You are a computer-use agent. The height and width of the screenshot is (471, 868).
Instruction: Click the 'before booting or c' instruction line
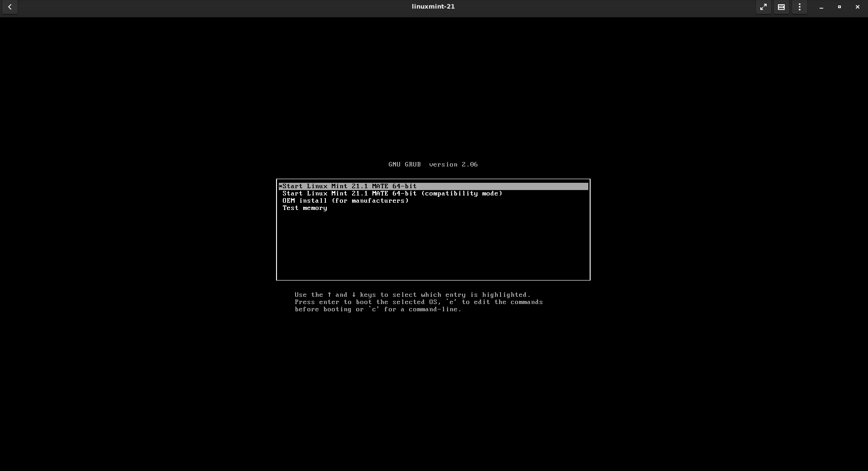[x=378, y=309]
